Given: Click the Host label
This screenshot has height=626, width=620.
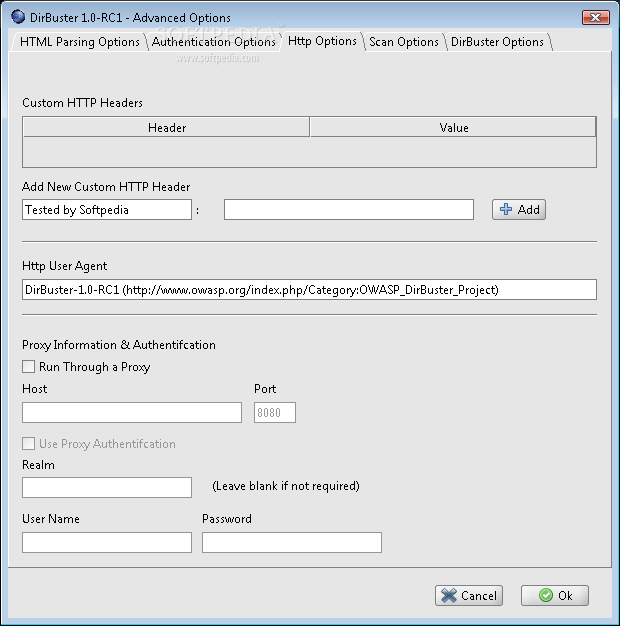Looking at the screenshot, I should tap(34, 388).
